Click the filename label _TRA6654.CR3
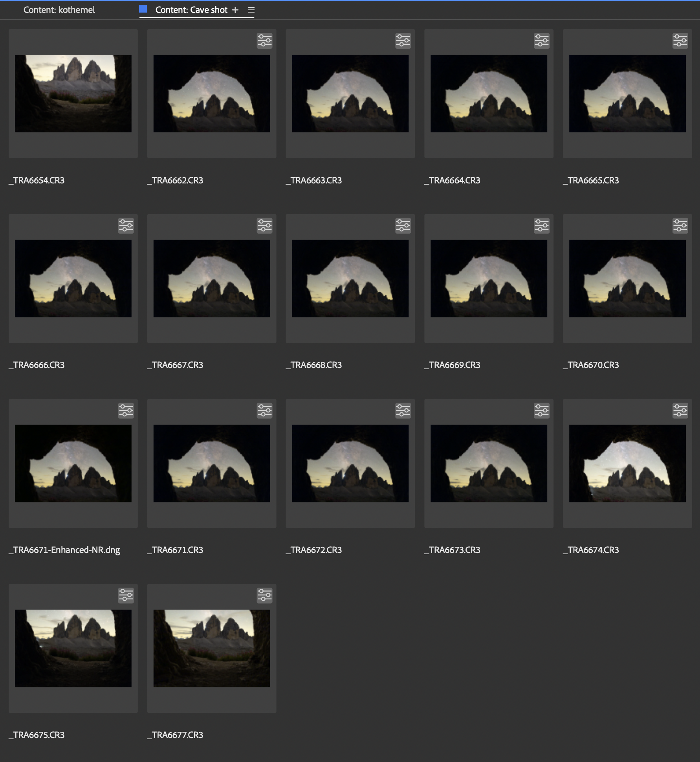Screen dimensions: 700x762 [x=37, y=180]
